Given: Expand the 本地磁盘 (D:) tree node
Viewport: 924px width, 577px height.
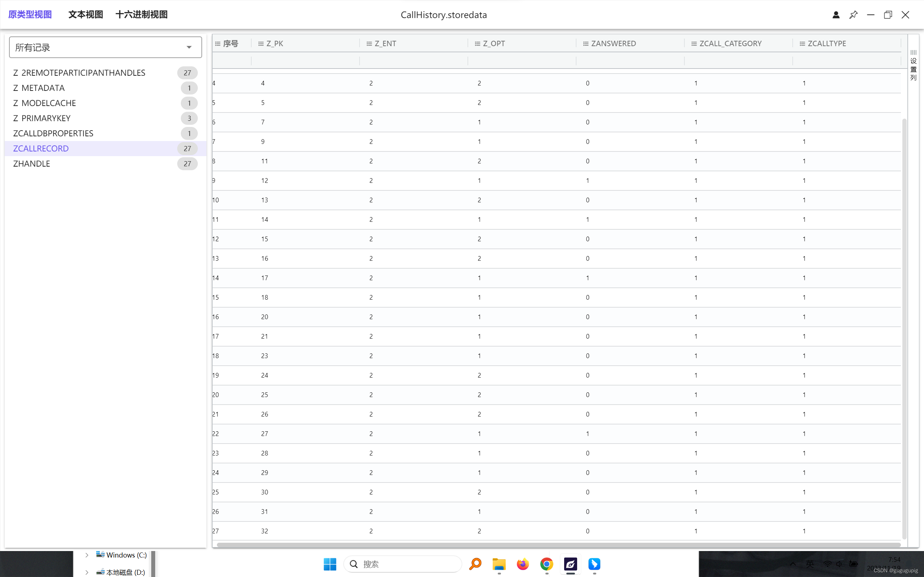Looking at the screenshot, I should (x=87, y=572).
